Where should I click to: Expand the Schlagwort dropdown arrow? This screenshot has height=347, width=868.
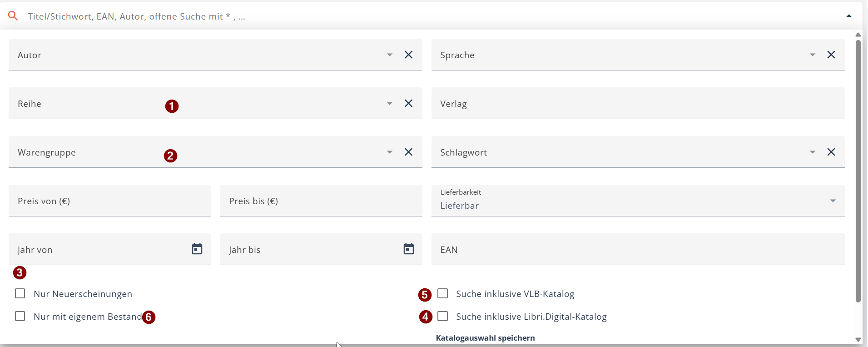point(812,152)
